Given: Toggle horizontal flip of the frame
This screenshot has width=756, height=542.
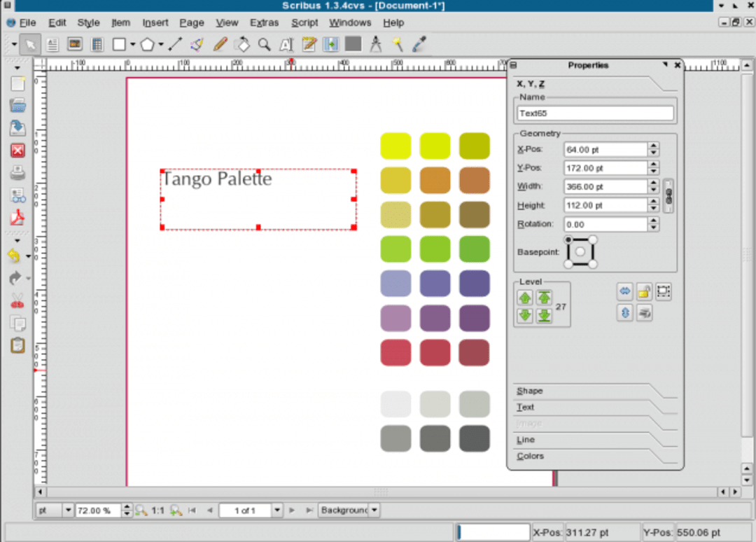Looking at the screenshot, I should pyautogui.click(x=624, y=291).
